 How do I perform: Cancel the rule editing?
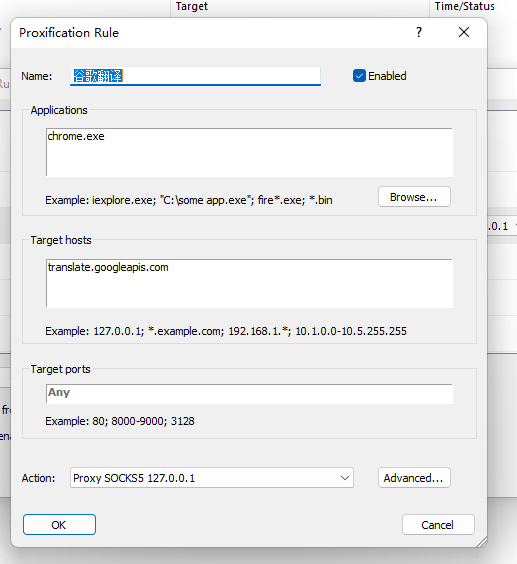[x=438, y=525]
